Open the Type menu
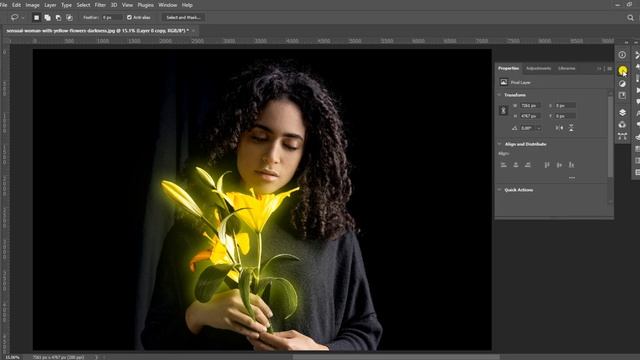This screenshot has width=640, height=360. click(x=66, y=5)
